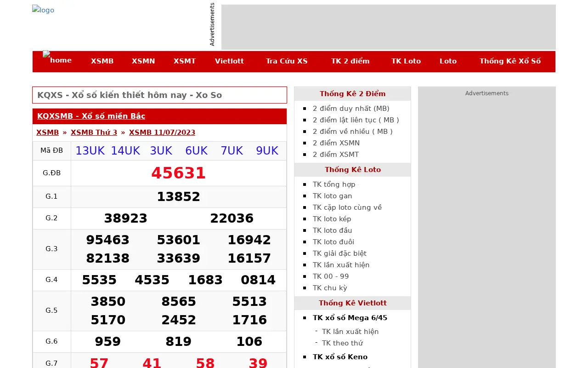The height and width of the screenshot is (368, 588).
Task: Open TK chu kỳ link
Action: point(330,288)
